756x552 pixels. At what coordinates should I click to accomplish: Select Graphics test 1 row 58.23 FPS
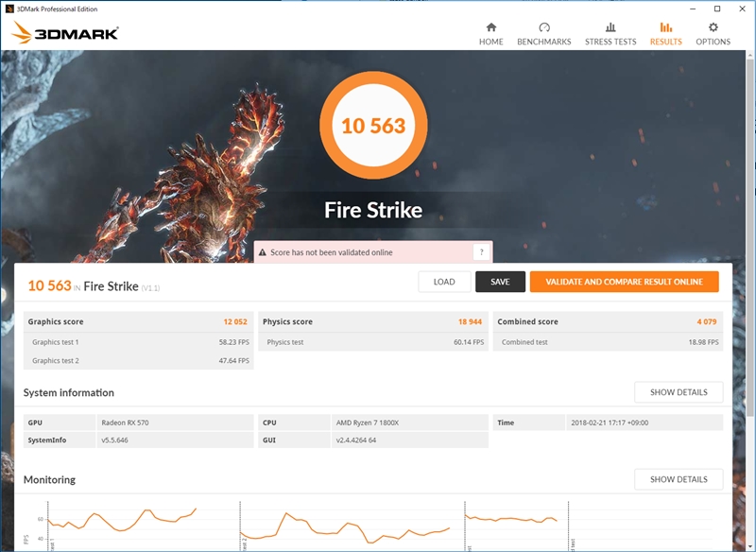pyautogui.click(x=138, y=342)
